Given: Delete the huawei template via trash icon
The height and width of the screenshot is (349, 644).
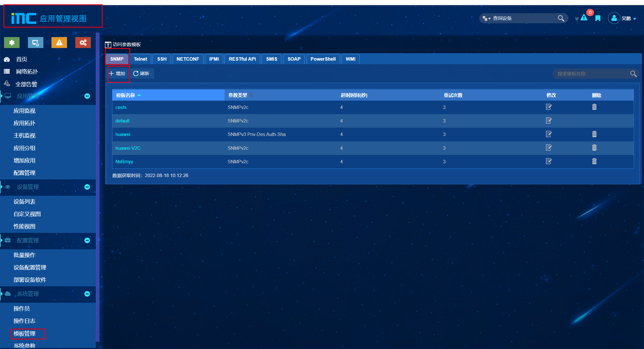Looking at the screenshot, I should pyautogui.click(x=594, y=134).
